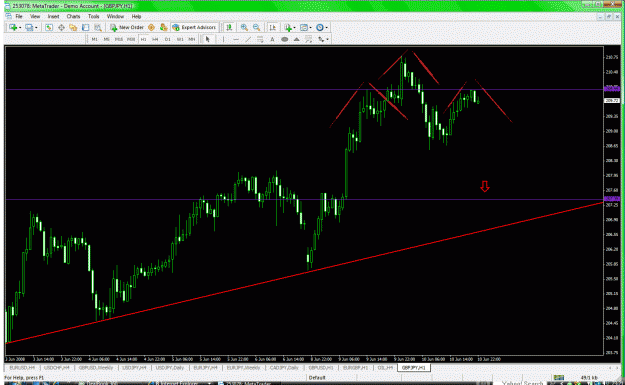Switch to the EURUSD,H4 chart tab
625x385 pixels.
22,367
